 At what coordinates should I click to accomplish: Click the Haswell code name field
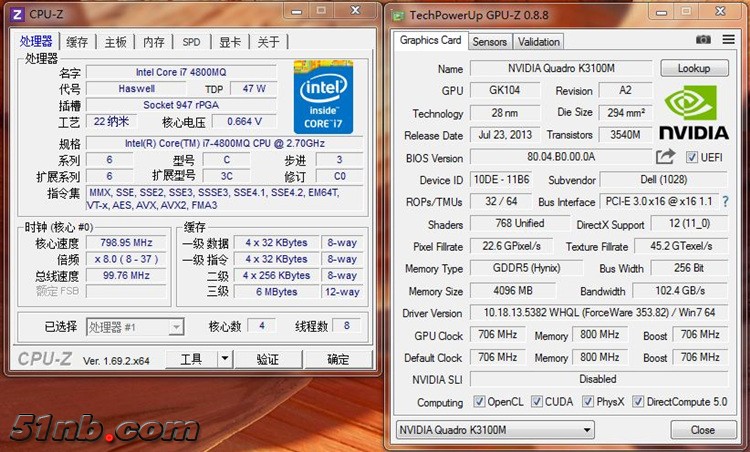point(136,88)
